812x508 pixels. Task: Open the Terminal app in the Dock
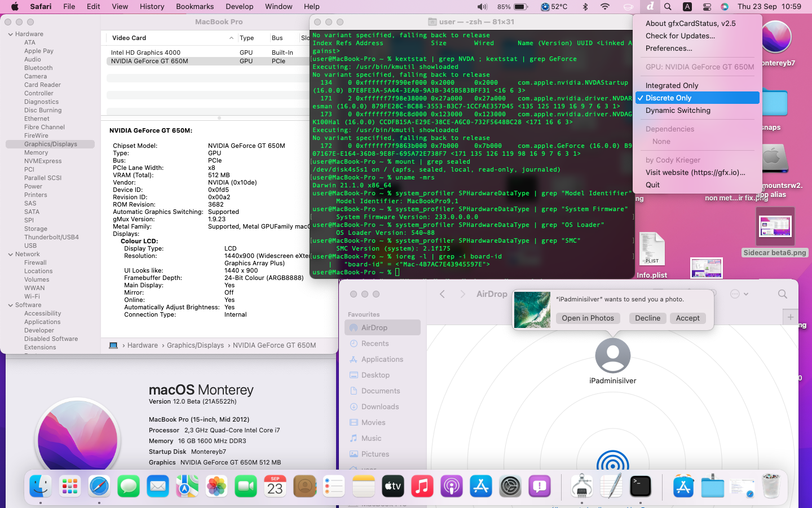641,487
